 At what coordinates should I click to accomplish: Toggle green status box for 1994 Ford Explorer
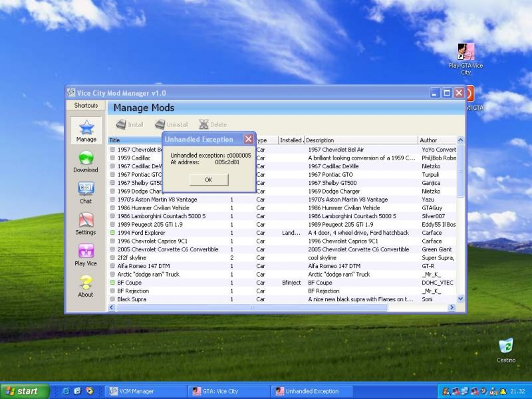click(x=112, y=233)
